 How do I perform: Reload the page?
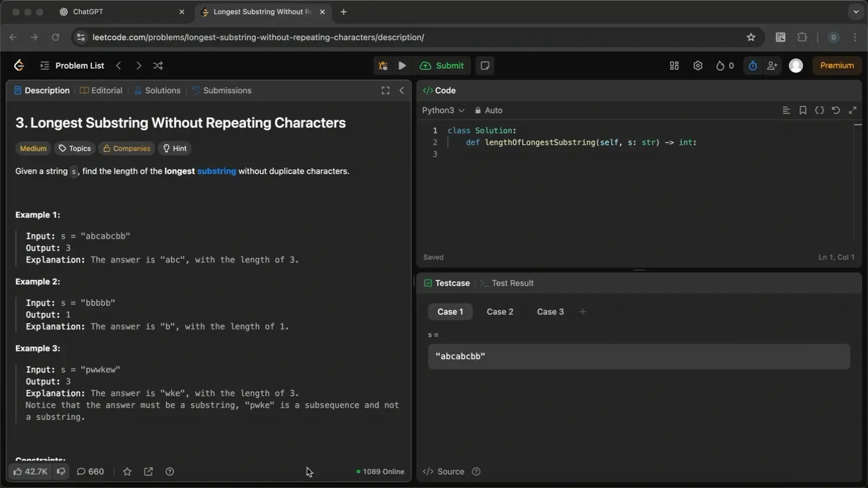click(x=56, y=37)
